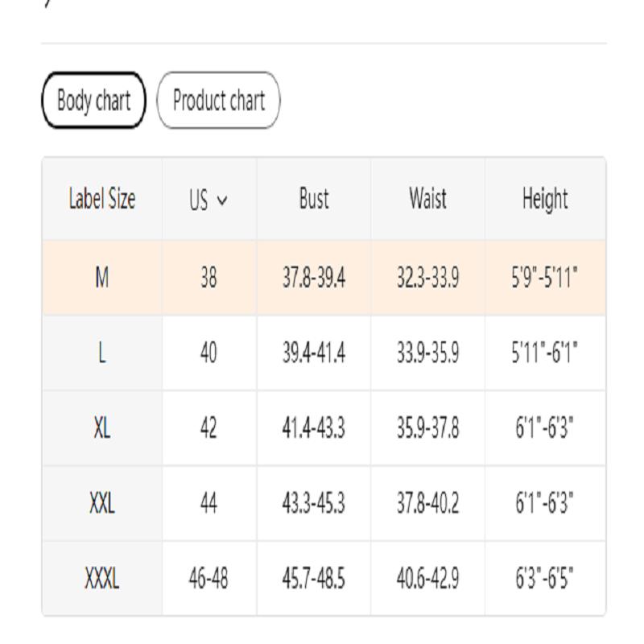Select the XL size row label
The width and height of the screenshot is (644, 644).
(102, 428)
